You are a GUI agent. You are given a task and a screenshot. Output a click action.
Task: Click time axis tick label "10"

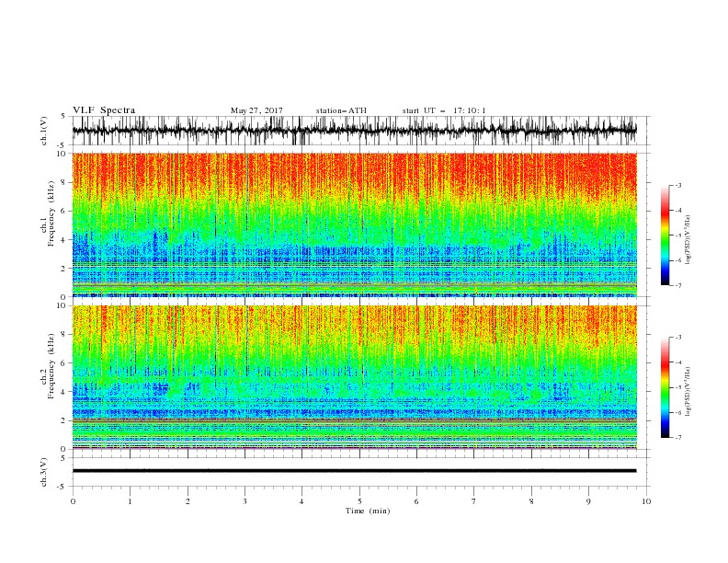coord(646,501)
